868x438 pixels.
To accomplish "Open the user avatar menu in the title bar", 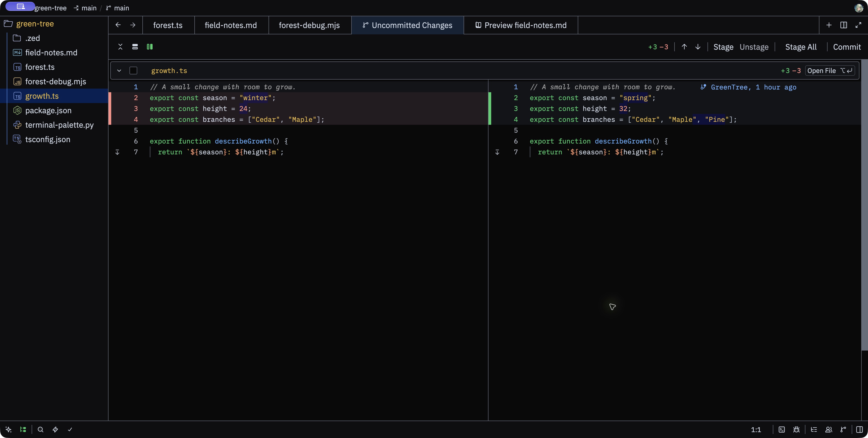I will [859, 8].
